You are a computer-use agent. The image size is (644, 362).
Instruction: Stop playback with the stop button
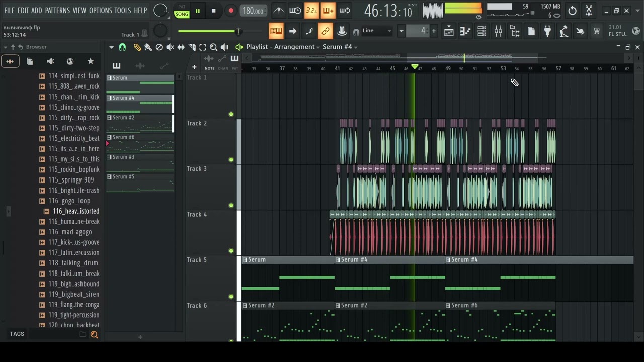[214, 11]
